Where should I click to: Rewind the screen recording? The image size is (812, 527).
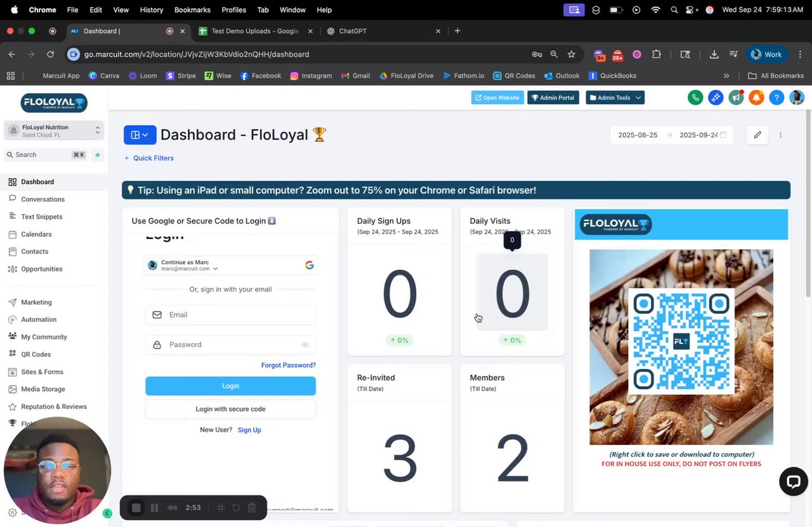[x=172, y=507]
